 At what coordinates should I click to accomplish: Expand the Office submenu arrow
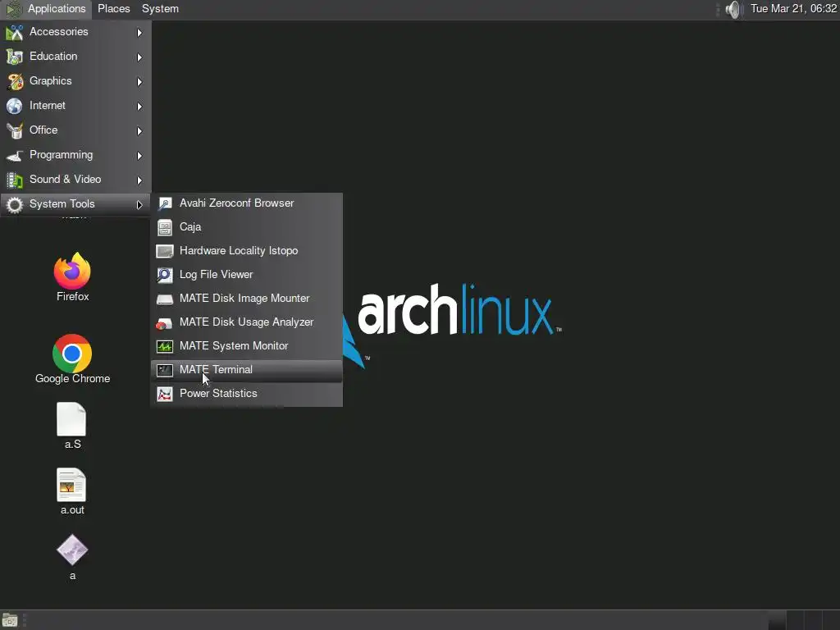point(139,131)
